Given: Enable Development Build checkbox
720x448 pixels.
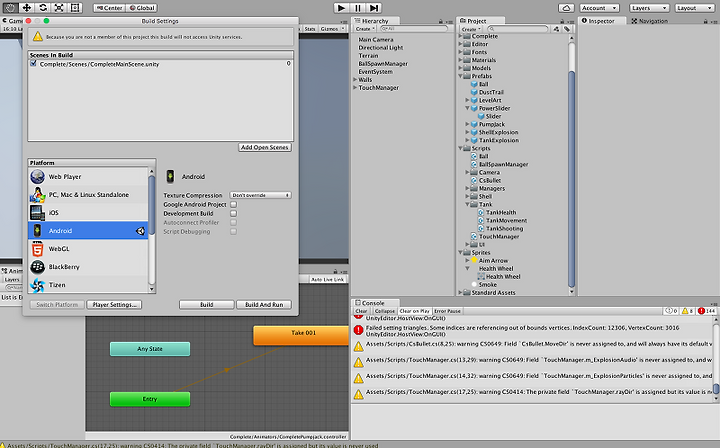Looking at the screenshot, I should coord(234,213).
